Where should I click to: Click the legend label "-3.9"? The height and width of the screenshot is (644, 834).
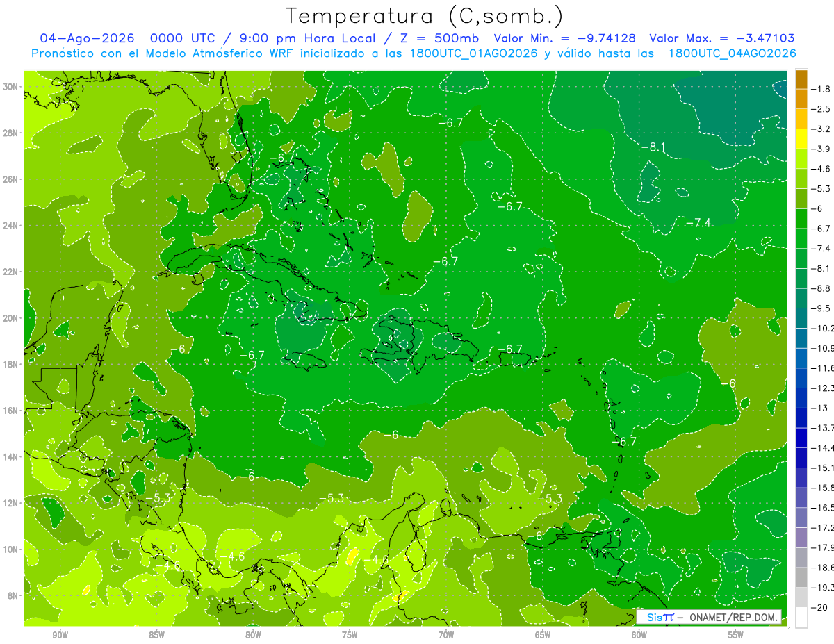(821, 149)
